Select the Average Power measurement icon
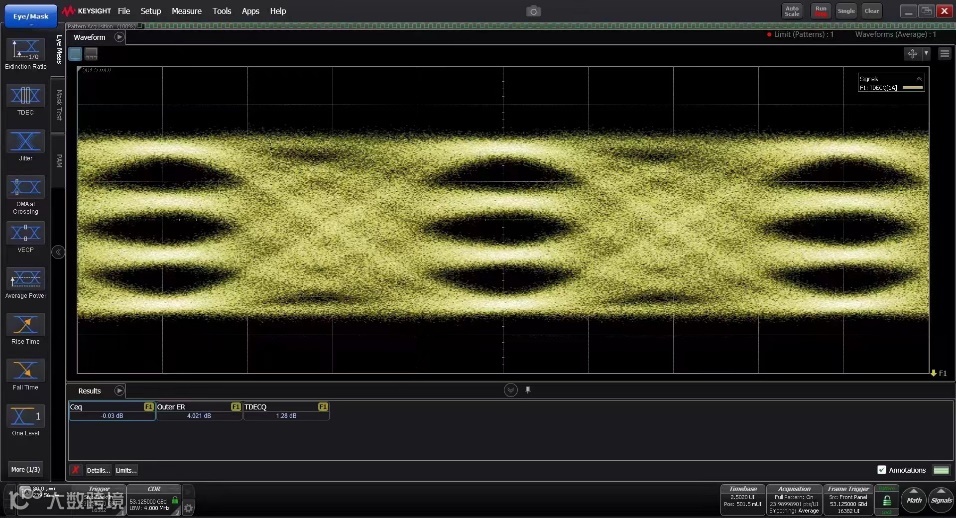 pyautogui.click(x=25, y=279)
